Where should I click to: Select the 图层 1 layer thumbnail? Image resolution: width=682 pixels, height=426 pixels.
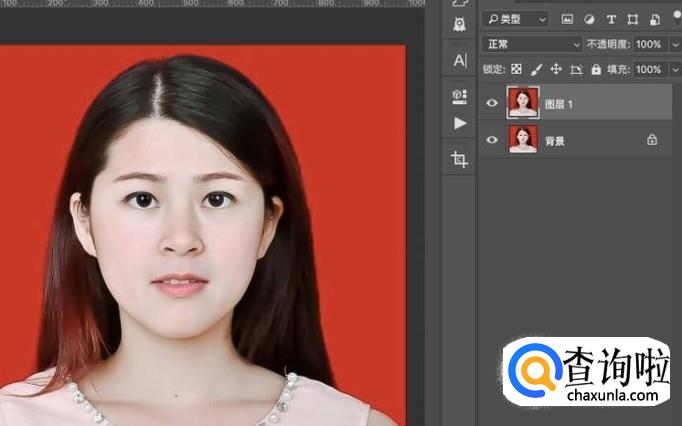[523, 103]
